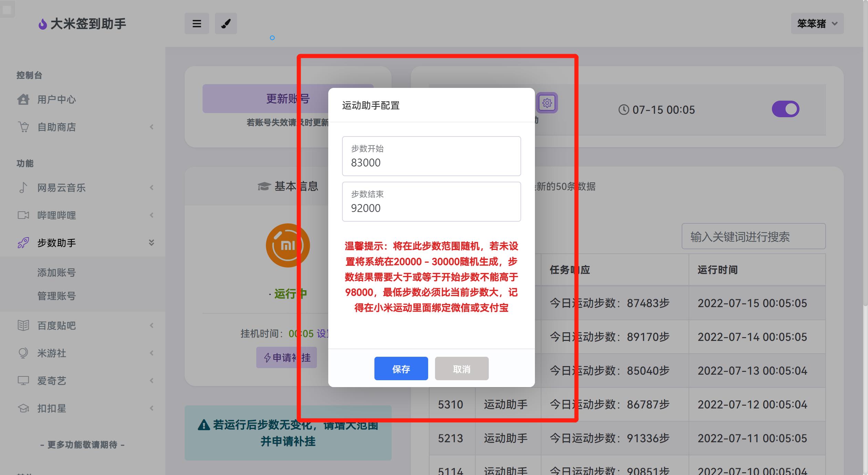Click the 步数开始 input field
This screenshot has width=868, height=475.
pyautogui.click(x=431, y=162)
